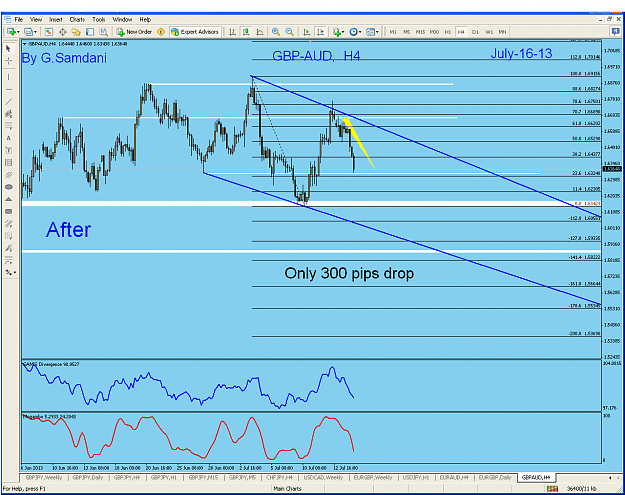Select the Triangle drawing tool
The width and height of the screenshot is (625, 495).
tap(8, 199)
